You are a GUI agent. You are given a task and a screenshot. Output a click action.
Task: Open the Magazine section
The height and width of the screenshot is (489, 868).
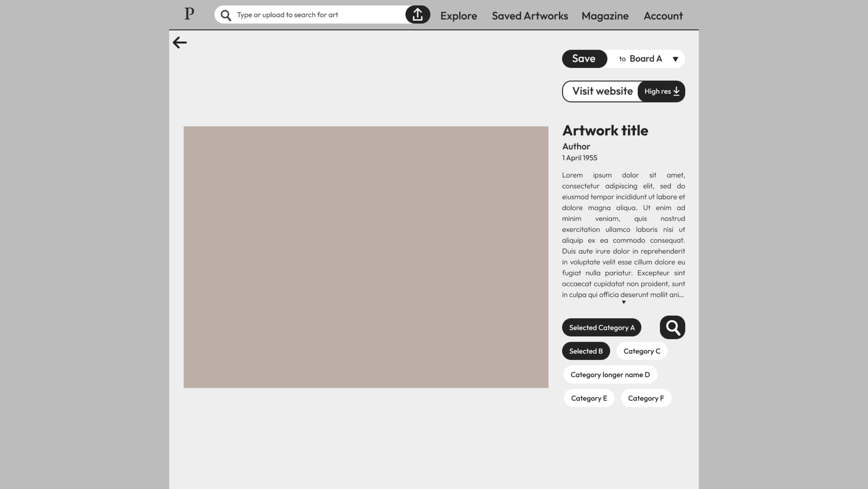point(605,16)
